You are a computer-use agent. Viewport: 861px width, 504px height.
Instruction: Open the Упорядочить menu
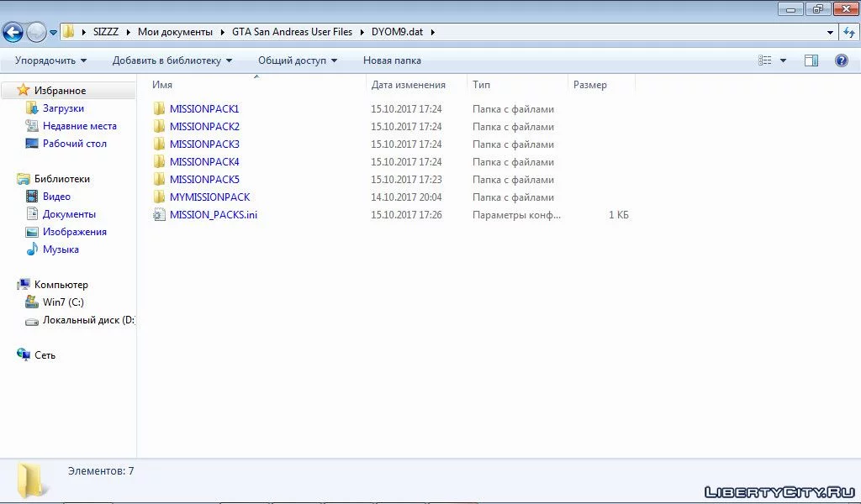pos(50,60)
